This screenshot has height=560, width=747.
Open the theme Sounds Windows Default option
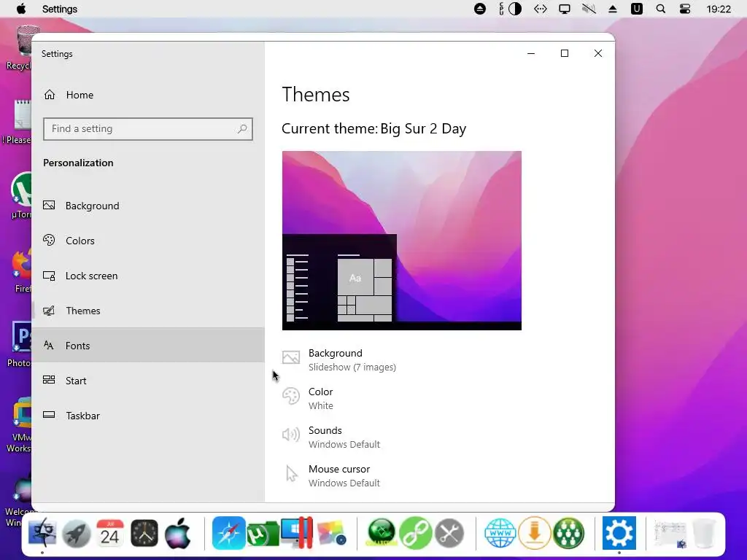tap(331, 437)
